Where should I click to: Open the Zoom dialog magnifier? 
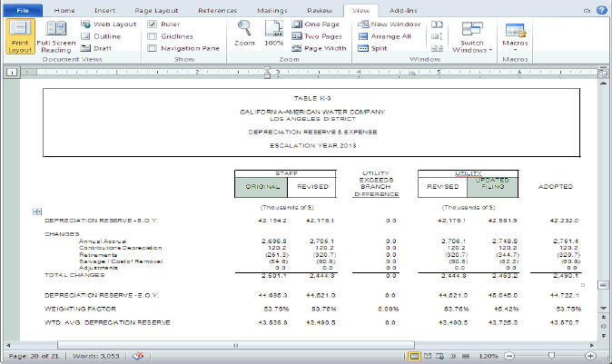pos(244,33)
